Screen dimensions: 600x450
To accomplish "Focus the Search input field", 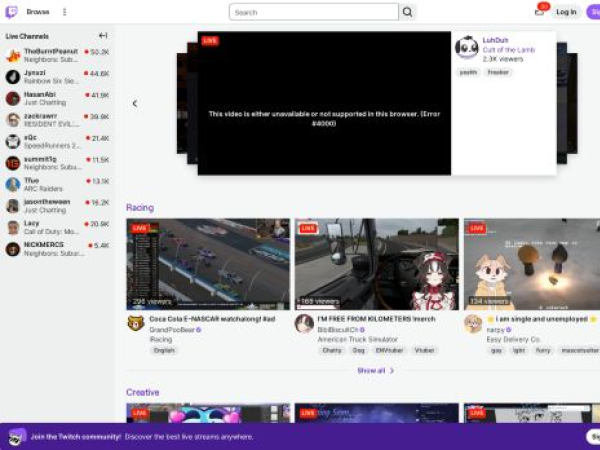I will [x=314, y=12].
